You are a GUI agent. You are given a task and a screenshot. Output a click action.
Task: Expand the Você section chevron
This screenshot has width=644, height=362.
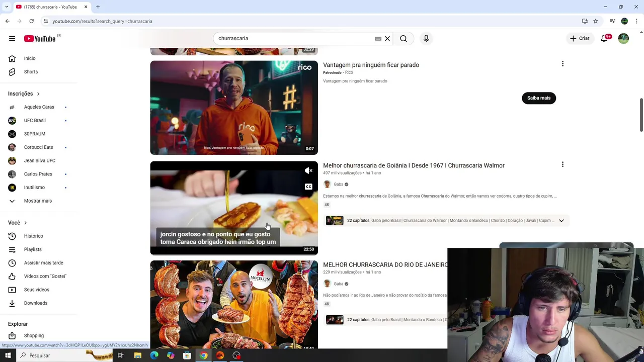[25, 223]
